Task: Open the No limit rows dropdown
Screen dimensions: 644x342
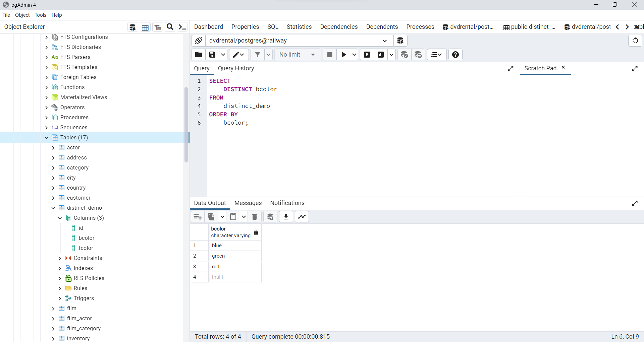Action: click(x=298, y=55)
